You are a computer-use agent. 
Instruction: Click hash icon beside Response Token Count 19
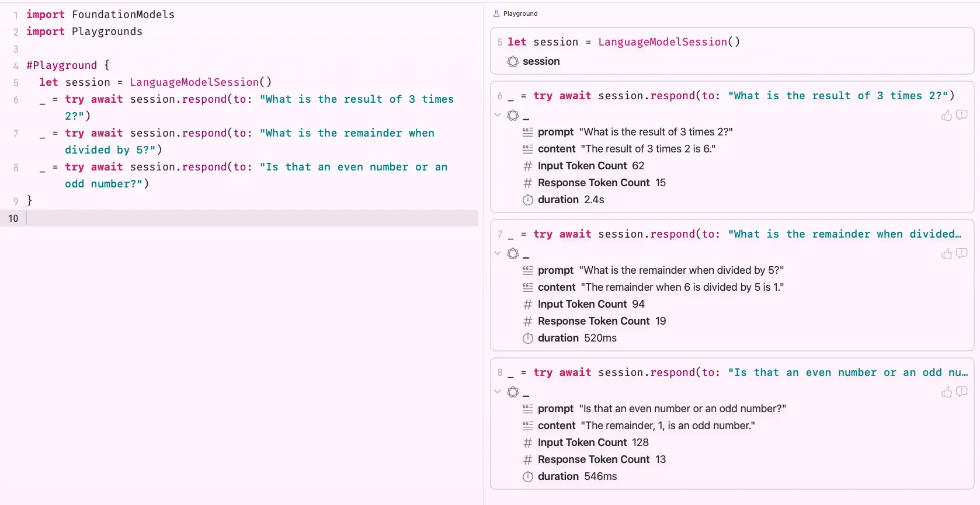[528, 321]
